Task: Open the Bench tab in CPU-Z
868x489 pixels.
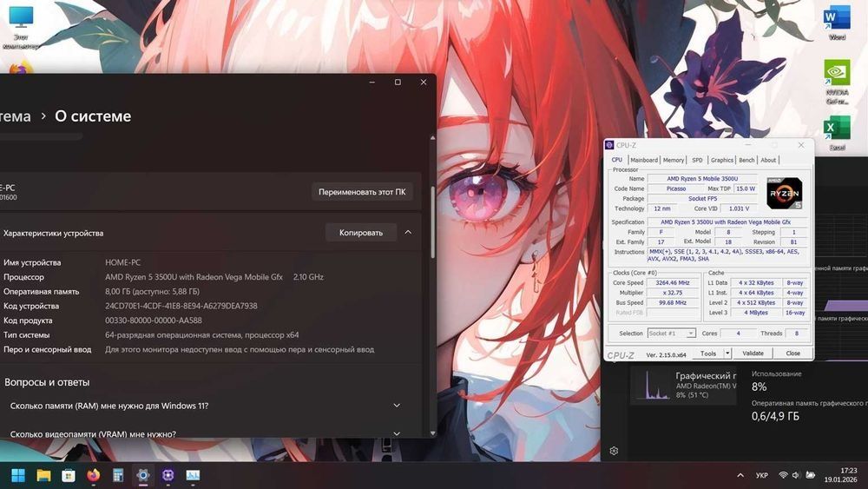Action: 746,160
